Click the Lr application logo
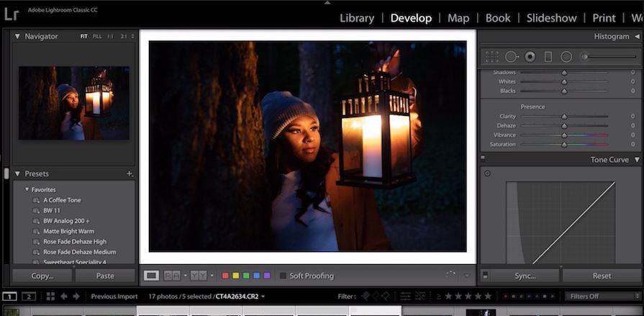644x316 pixels. [12, 14]
